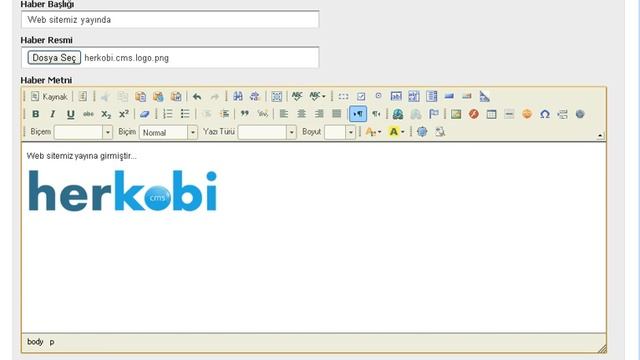This screenshot has height=360, width=640.
Task: Open the Replace tool icon
Action: click(255, 97)
